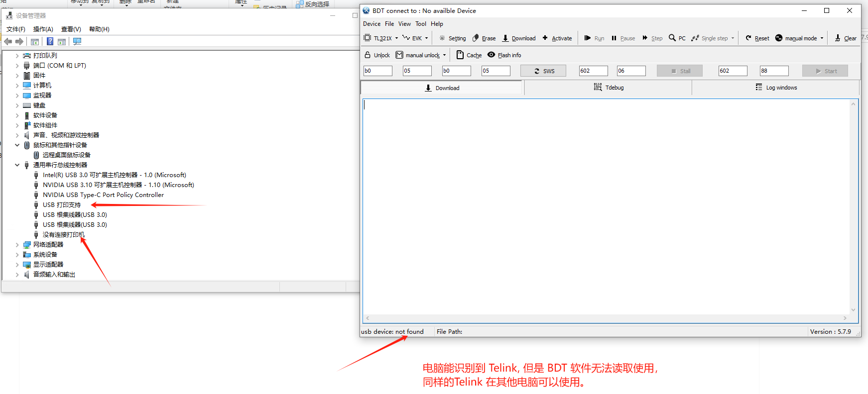Click the Device Manager back arrow

[8, 42]
